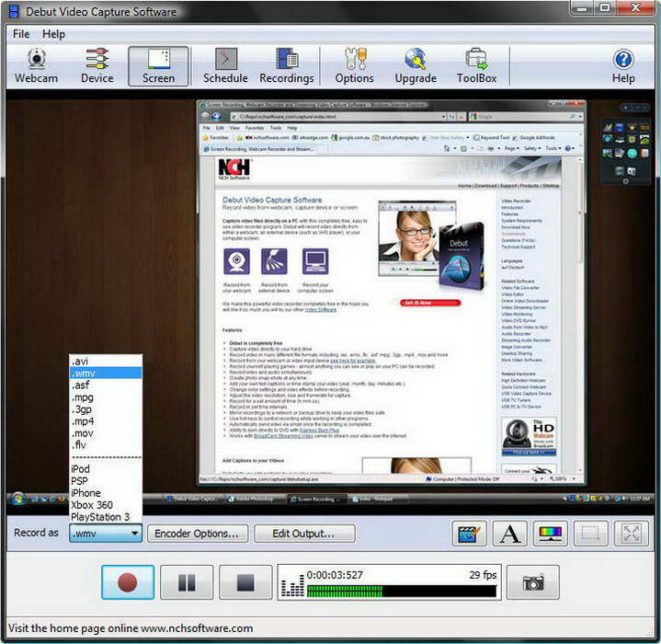Toggle the capture selection rectangle button
This screenshot has height=644, width=661.
tap(591, 534)
